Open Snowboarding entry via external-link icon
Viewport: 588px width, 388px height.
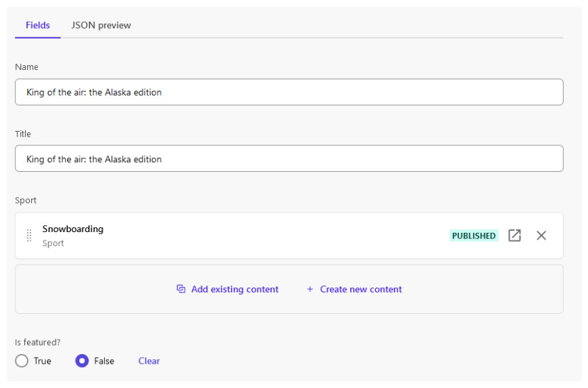[514, 236]
